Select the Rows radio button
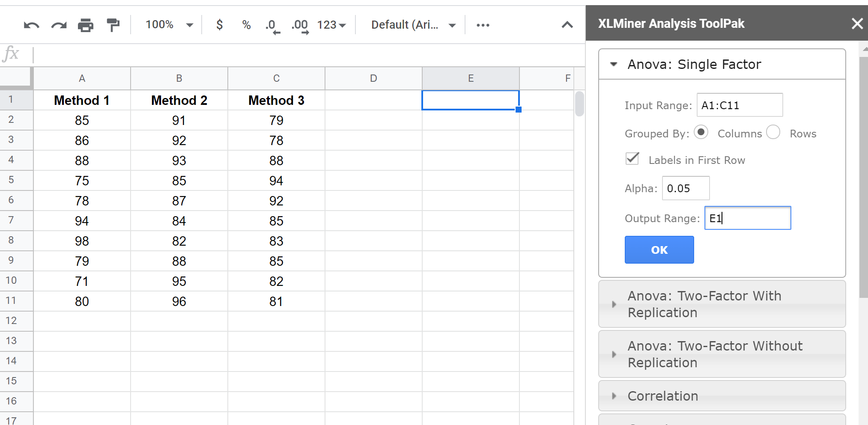The height and width of the screenshot is (425, 868). point(773,132)
